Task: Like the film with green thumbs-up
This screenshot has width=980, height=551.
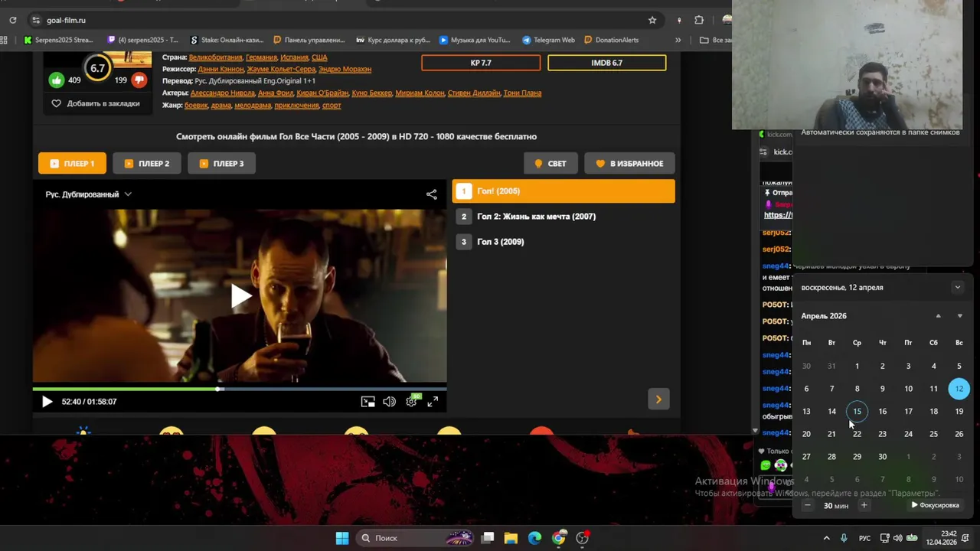Action: 57,80
